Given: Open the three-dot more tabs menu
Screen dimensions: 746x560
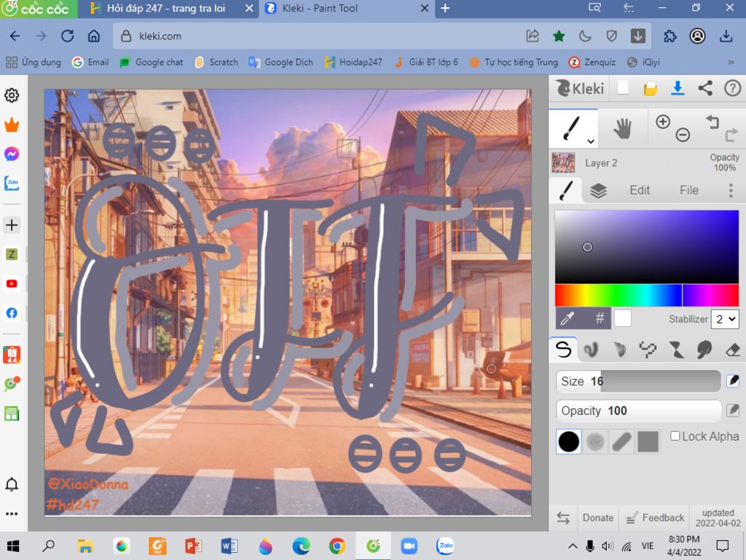Looking at the screenshot, I should point(731,190).
